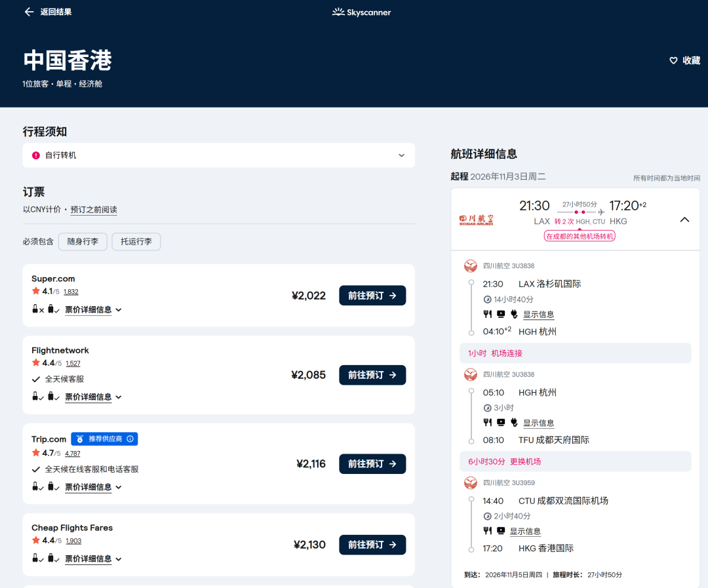Click 前往预订 for Flightnetwork ¥2,085
This screenshot has width=708, height=588.
(x=372, y=375)
